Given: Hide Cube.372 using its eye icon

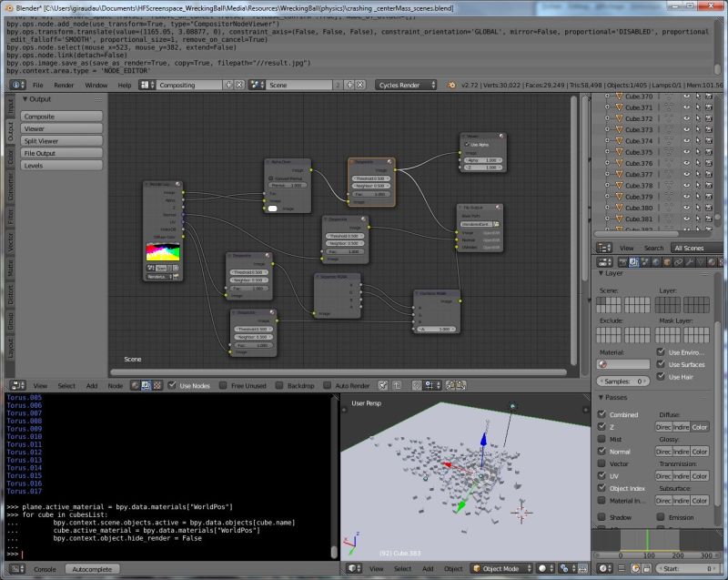Looking at the screenshot, I should (x=687, y=119).
